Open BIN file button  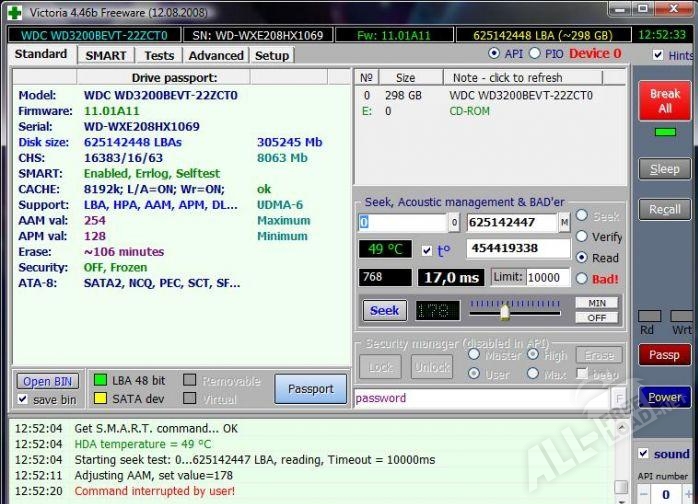pyautogui.click(x=49, y=381)
